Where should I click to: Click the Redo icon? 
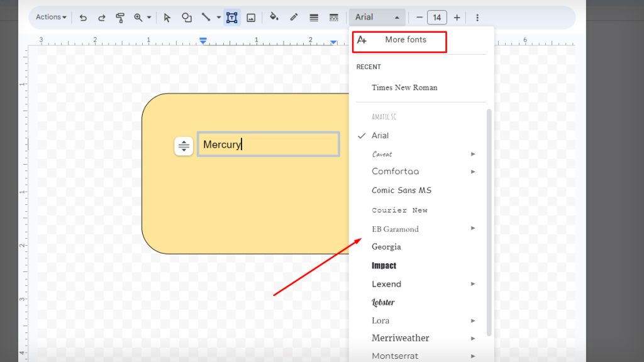pos(101,17)
